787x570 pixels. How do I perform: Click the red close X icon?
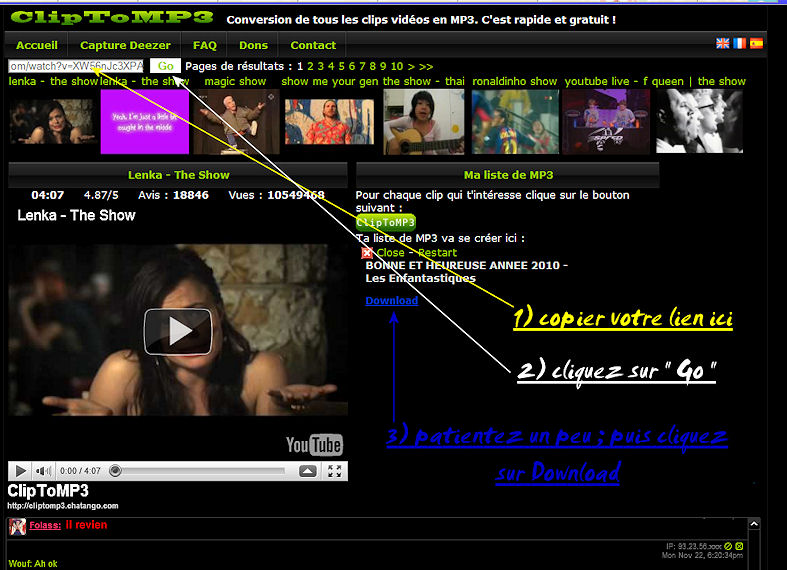coord(367,253)
